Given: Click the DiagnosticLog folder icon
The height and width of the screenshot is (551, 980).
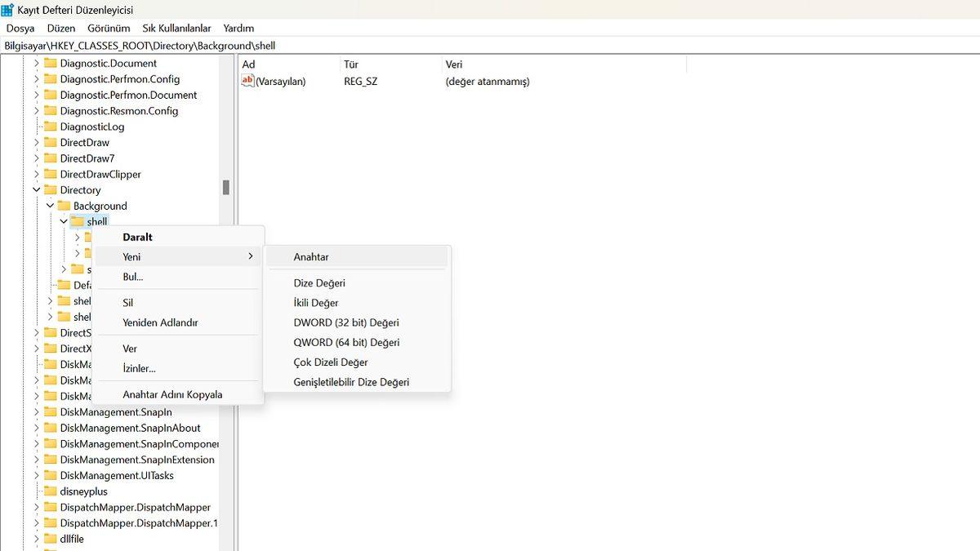Looking at the screenshot, I should click(50, 127).
